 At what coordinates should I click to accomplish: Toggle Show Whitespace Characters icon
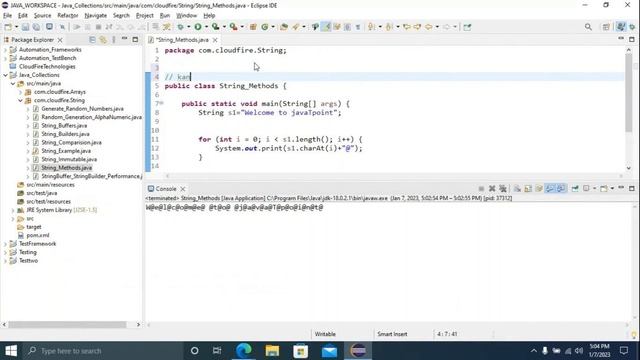[358, 27]
